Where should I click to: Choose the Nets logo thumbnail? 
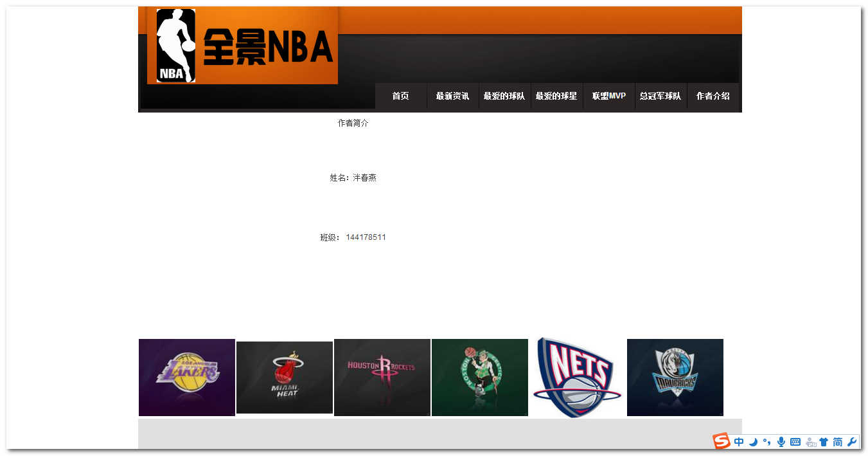[x=578, y=378]
